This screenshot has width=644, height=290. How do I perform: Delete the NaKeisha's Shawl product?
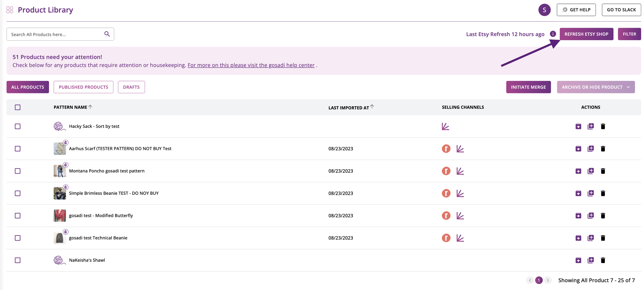coord(603,260)
